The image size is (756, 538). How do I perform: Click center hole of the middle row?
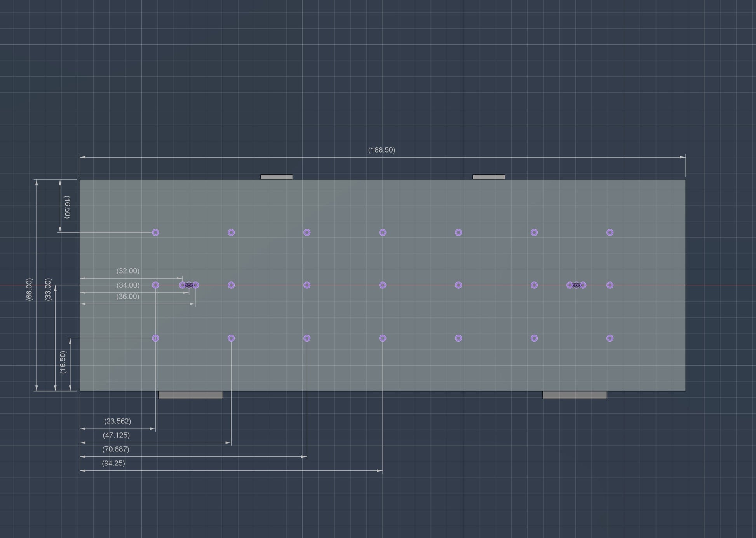[383, 285]
